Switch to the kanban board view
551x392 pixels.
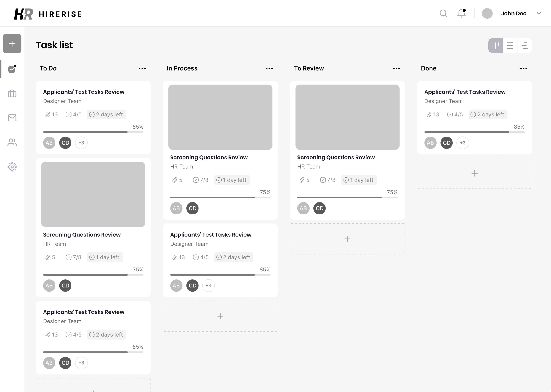pos(495,45)
